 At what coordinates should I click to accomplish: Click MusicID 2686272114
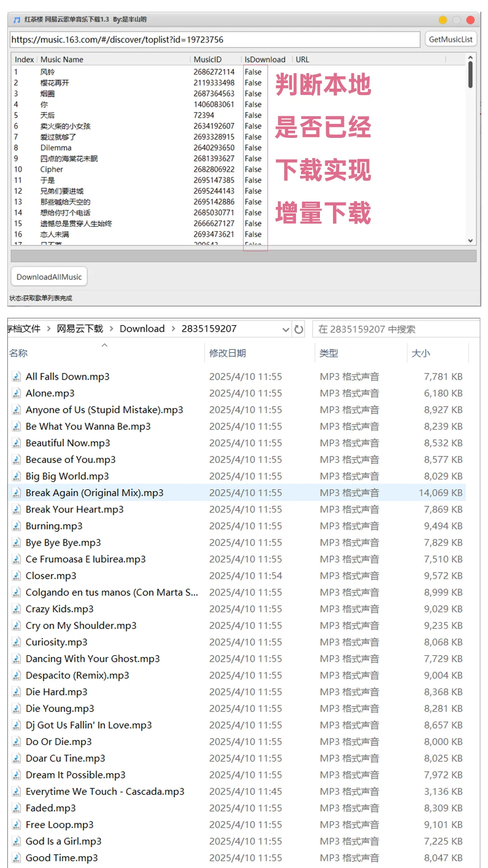(x=214, y=72)
